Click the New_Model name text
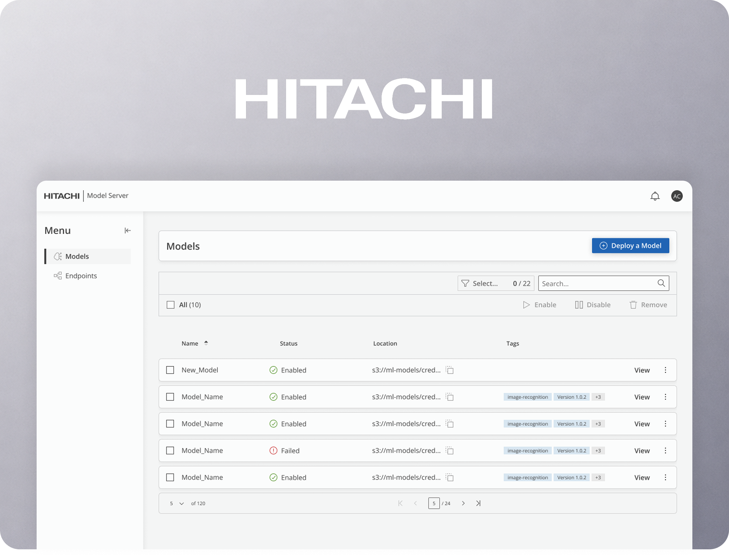The image size is (729, 560). click(200, 370)
